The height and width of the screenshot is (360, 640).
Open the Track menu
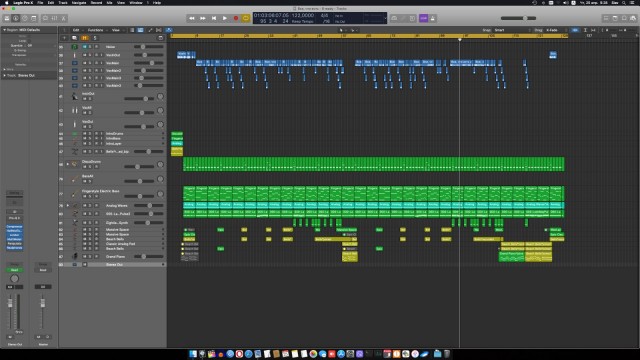coord(63,2)
